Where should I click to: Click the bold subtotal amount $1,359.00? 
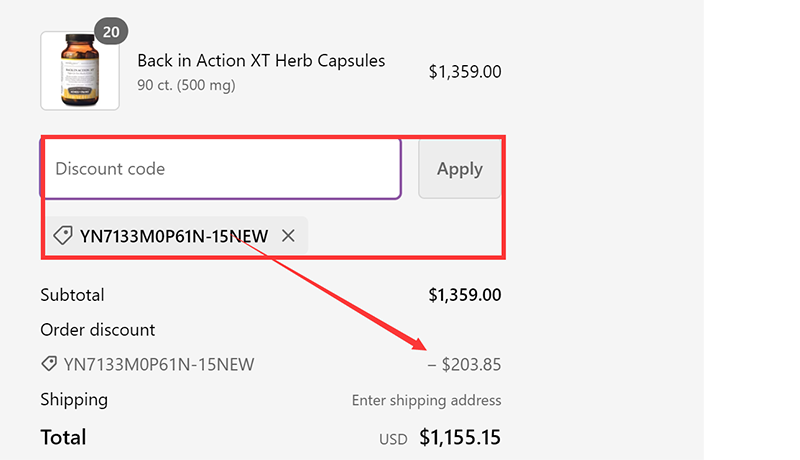click(x=465, y=295)
